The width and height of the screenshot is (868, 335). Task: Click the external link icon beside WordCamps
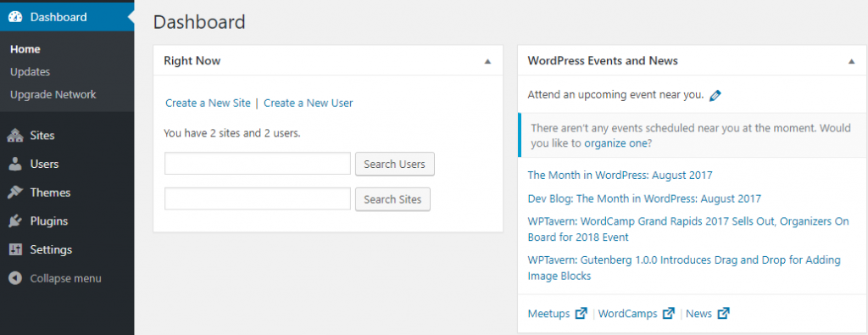click(669, 314)
